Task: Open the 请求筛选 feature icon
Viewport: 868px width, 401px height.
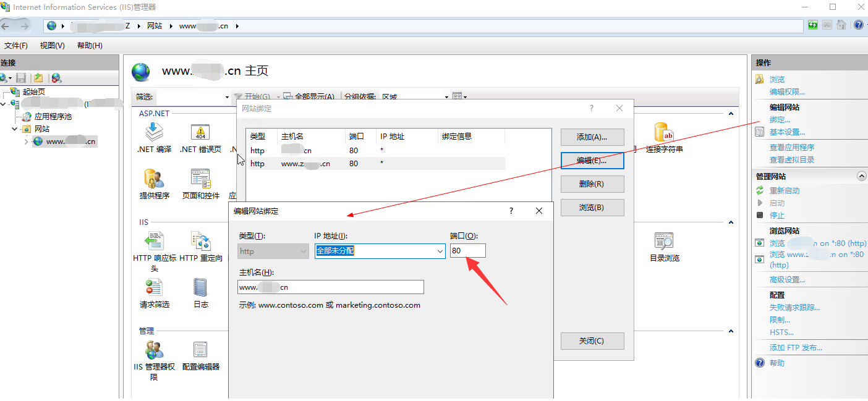Action: coord(154,288)
